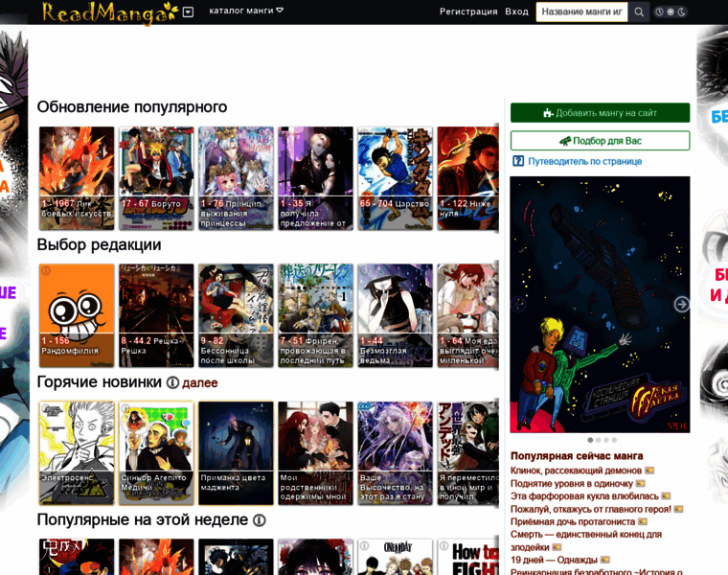Open the Рандомфилия manga card

tap(77, 316)
